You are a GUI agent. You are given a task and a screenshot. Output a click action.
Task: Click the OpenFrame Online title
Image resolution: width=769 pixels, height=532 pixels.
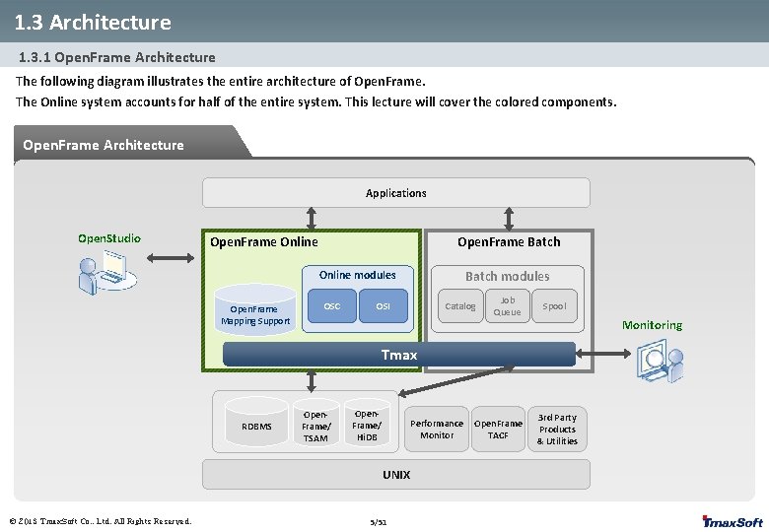264,242
